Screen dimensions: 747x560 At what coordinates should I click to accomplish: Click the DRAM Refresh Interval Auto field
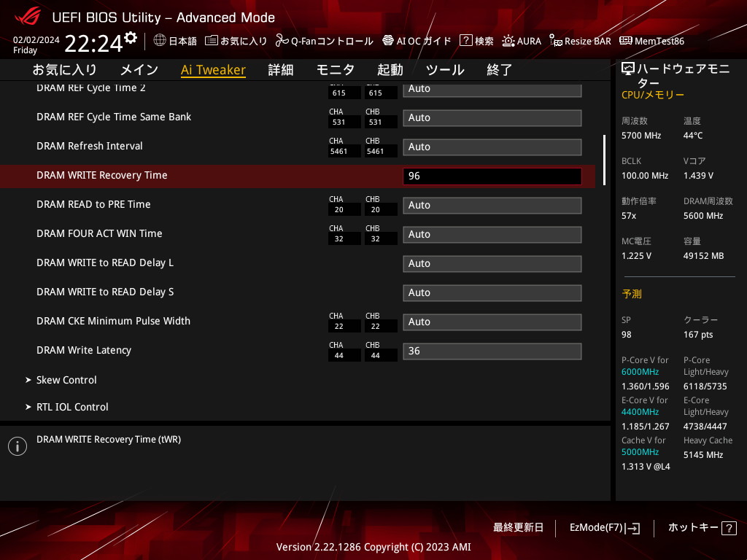click(492, 147)
